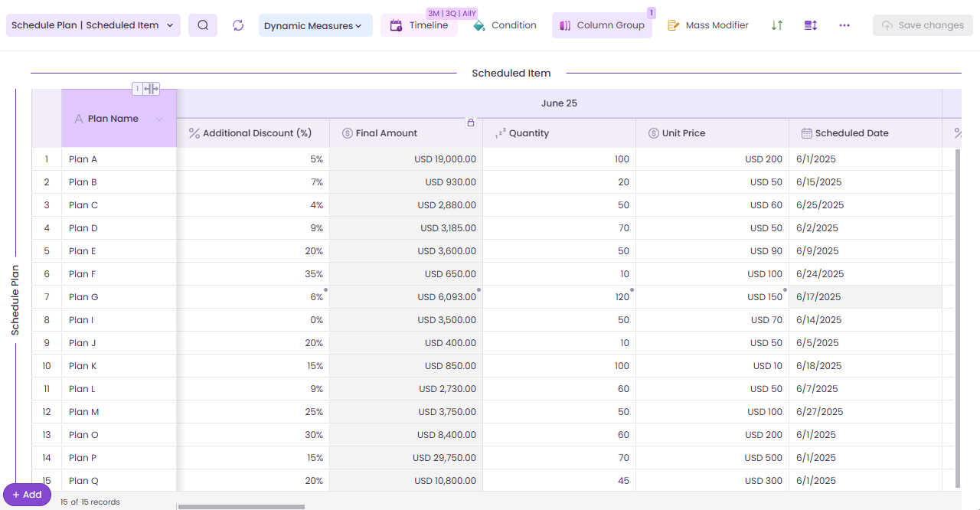Open Schedule Plan | Scheduled Item dropdown

point(93,25)
